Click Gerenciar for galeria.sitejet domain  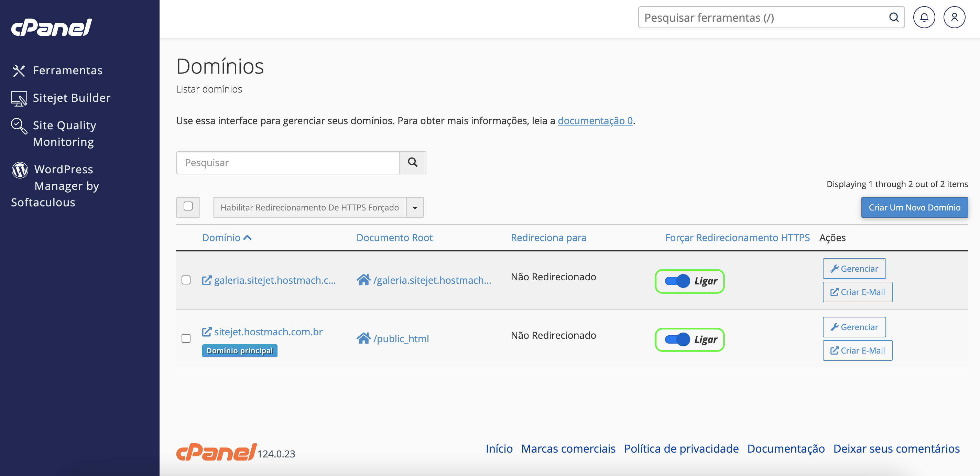click(x=854, y=269)
